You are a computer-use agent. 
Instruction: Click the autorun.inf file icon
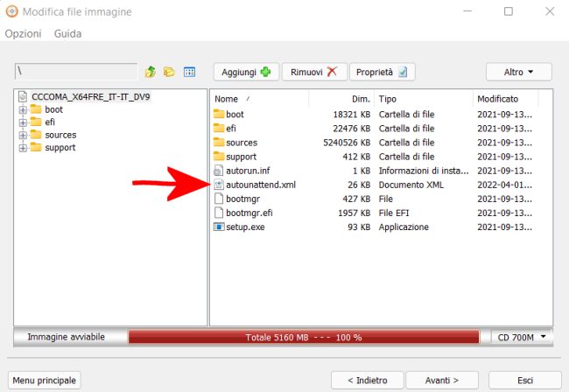coord(219,171)
